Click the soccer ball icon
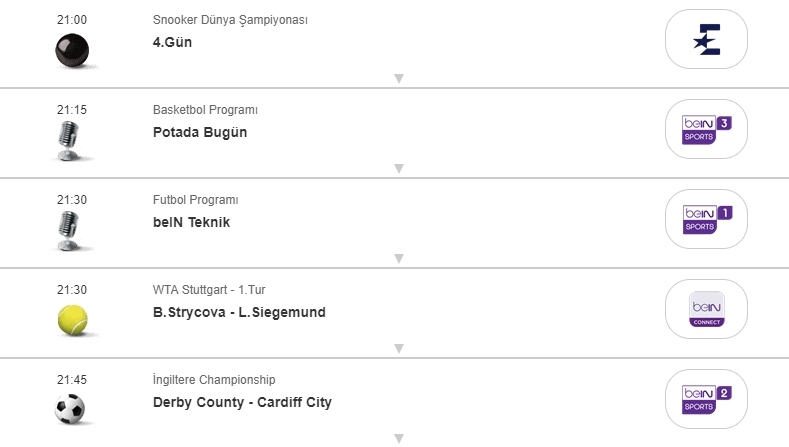The height and width of the screenshot is (447, 789). click(x=71, y=409)
